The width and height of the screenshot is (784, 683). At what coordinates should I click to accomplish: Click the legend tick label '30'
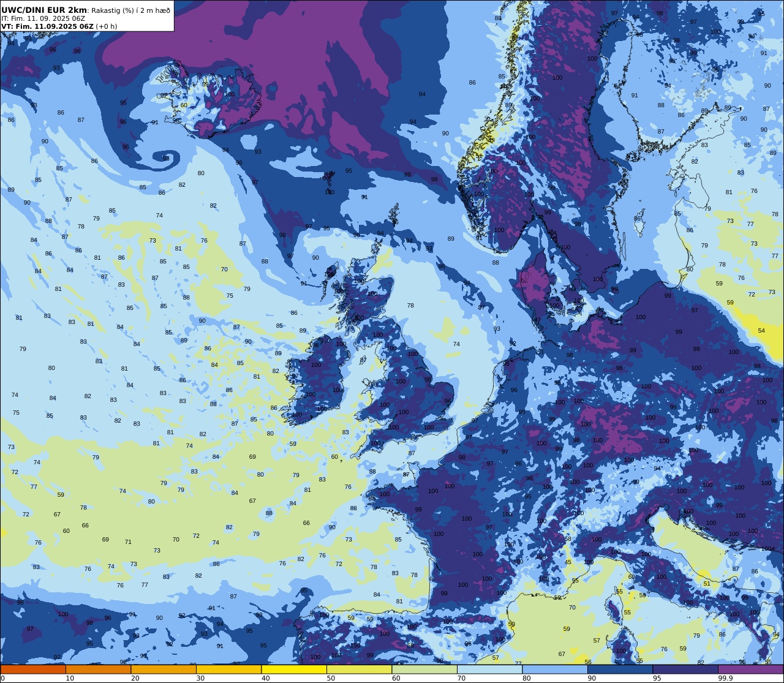tap(200, 678)
